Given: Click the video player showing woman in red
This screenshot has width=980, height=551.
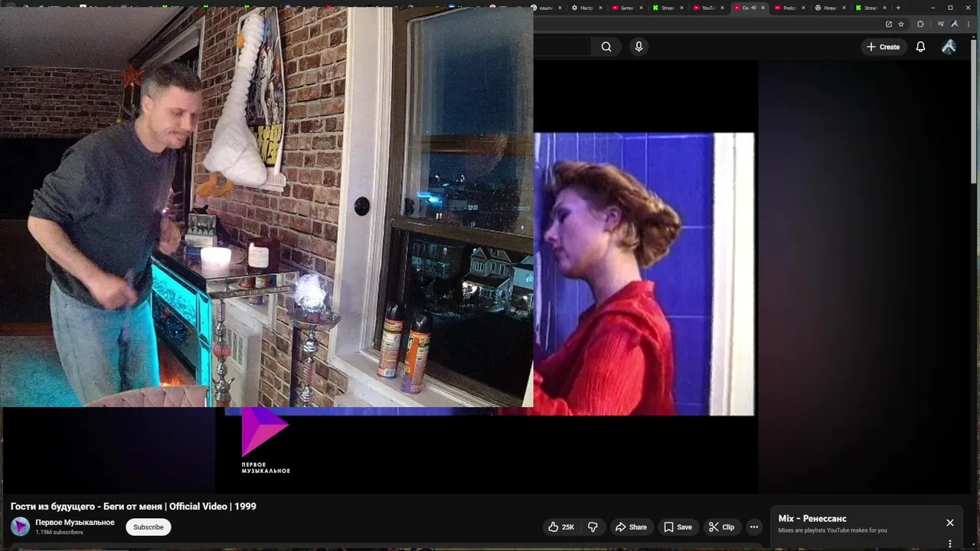Looking at the screenshot, I should coord(643,274).
